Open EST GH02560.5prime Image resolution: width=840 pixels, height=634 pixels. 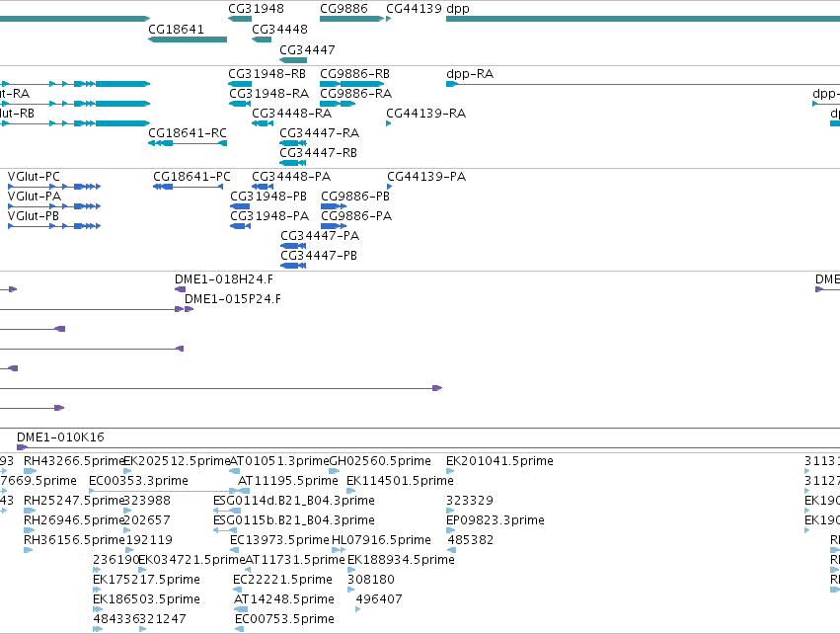click(380, 461)
